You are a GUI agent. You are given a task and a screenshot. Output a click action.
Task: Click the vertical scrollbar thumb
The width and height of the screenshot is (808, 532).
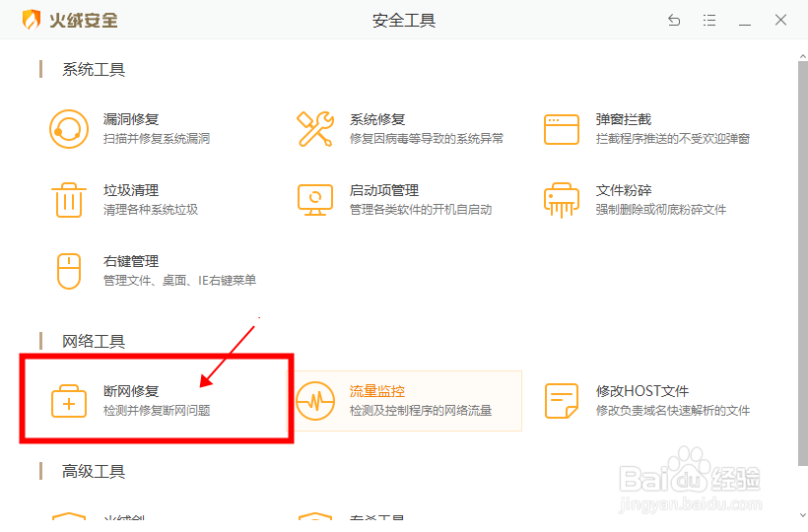tap(803, 263)
